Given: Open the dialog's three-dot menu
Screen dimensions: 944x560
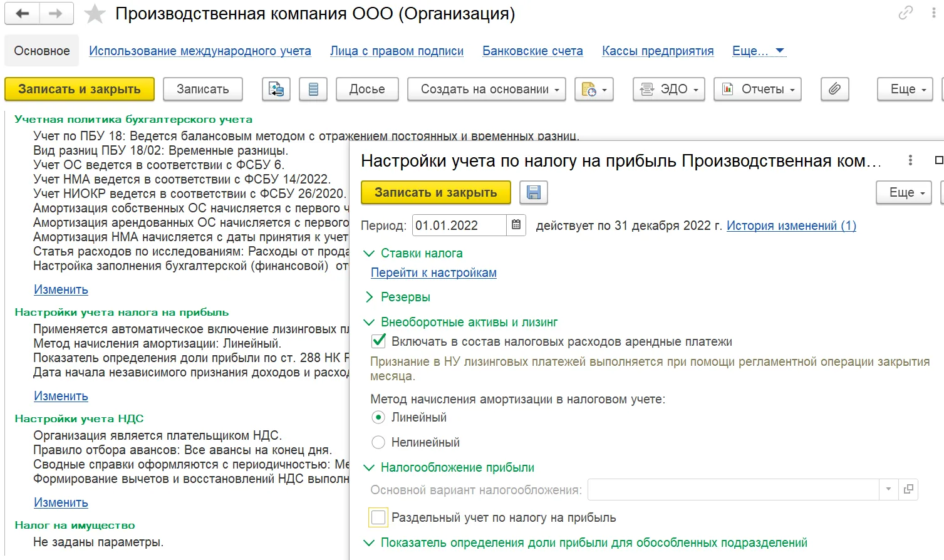Looking at the screenshot, I should (910, 160).
